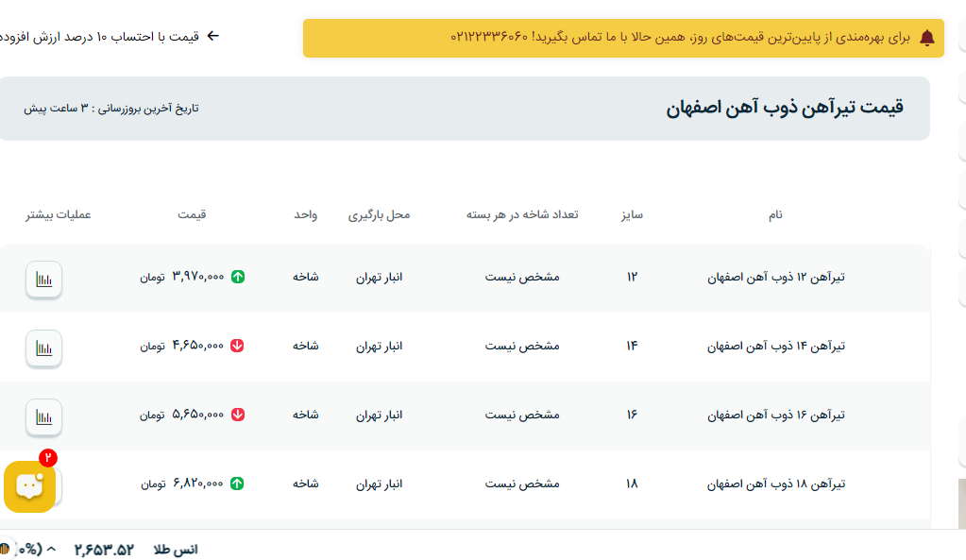This screenshot has height=560, width=966.
Task: Open price chart for Tirahan 16 row
Action: pos(43,417)
